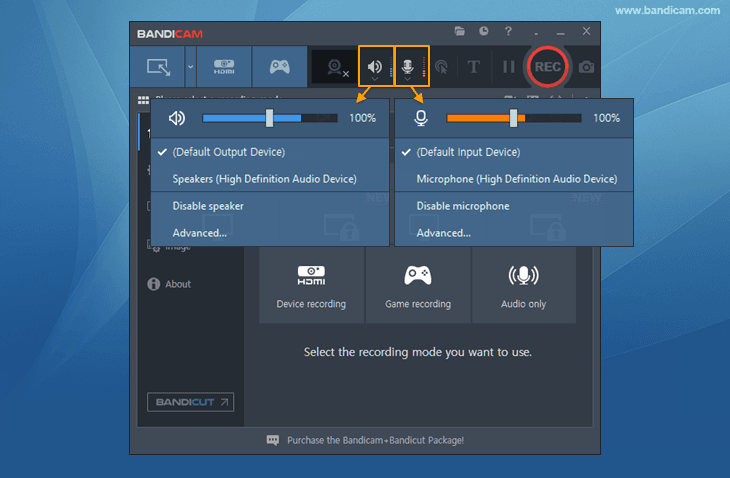
Task: Select Speakers (High Definition Audio Device)
Action: [264, 179]
